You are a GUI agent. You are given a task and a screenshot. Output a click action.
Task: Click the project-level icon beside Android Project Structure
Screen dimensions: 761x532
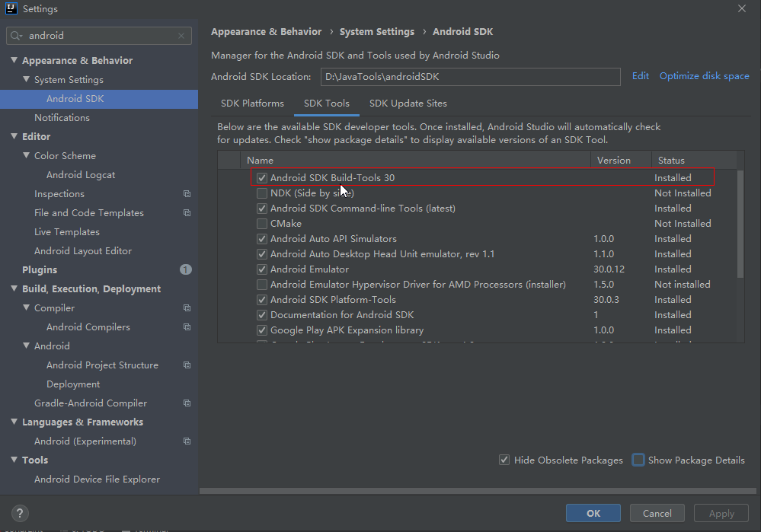pyautogui.click(x=187, y=365)
